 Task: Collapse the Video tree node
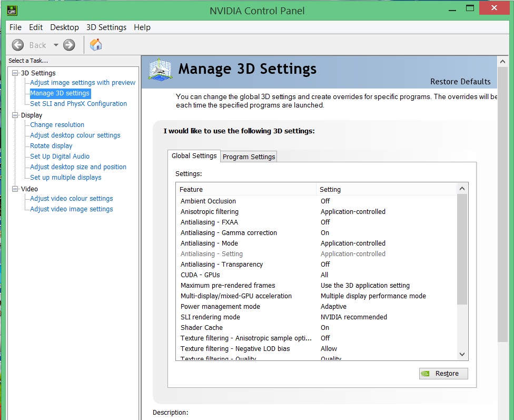[x=15, y=189]
